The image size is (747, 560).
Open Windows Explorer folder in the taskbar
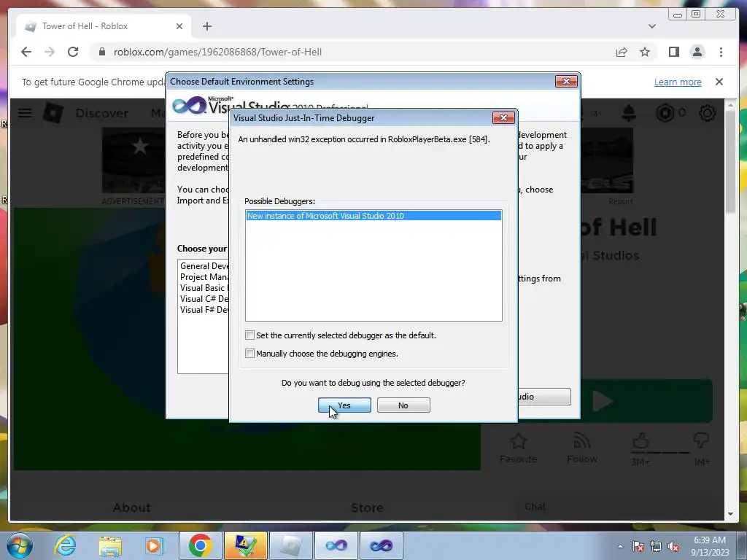[x=110, y=545]
